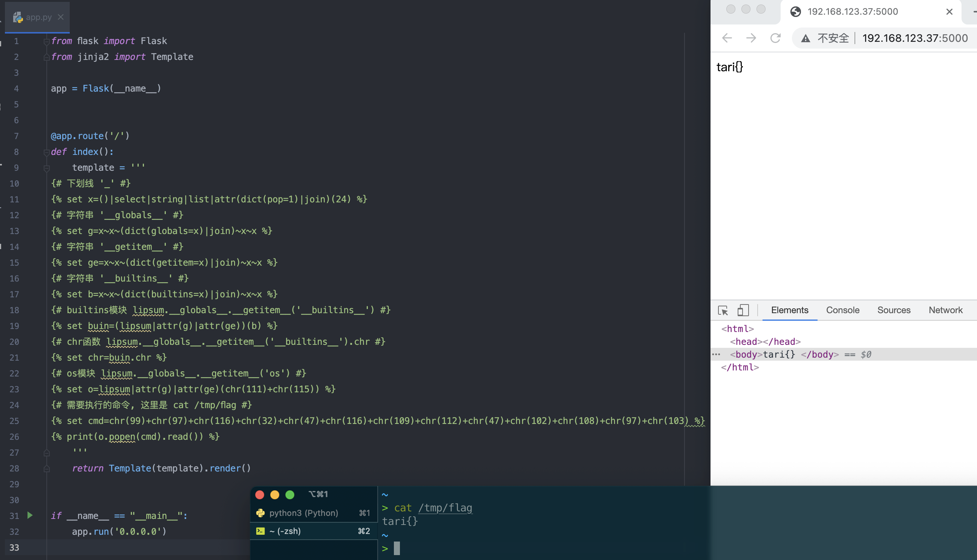
Task: Click the browser reload icon
Action: pos(775,38)
